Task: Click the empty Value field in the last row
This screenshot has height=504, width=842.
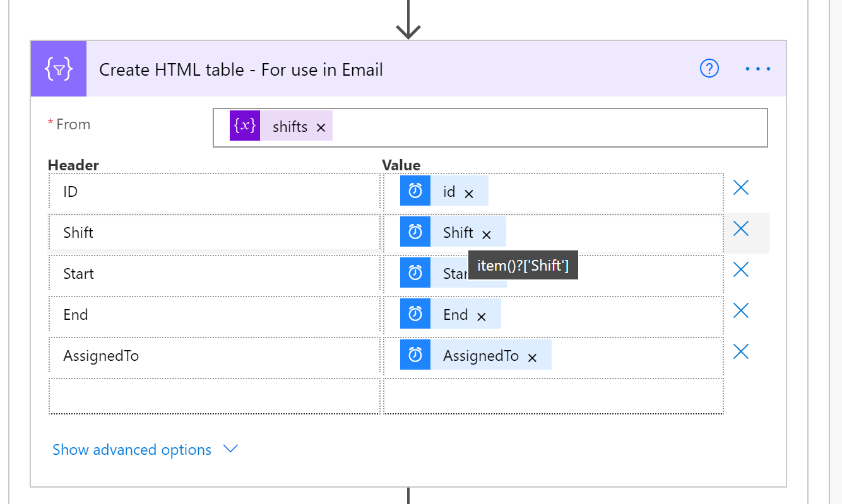Action: tap(552, 397)
